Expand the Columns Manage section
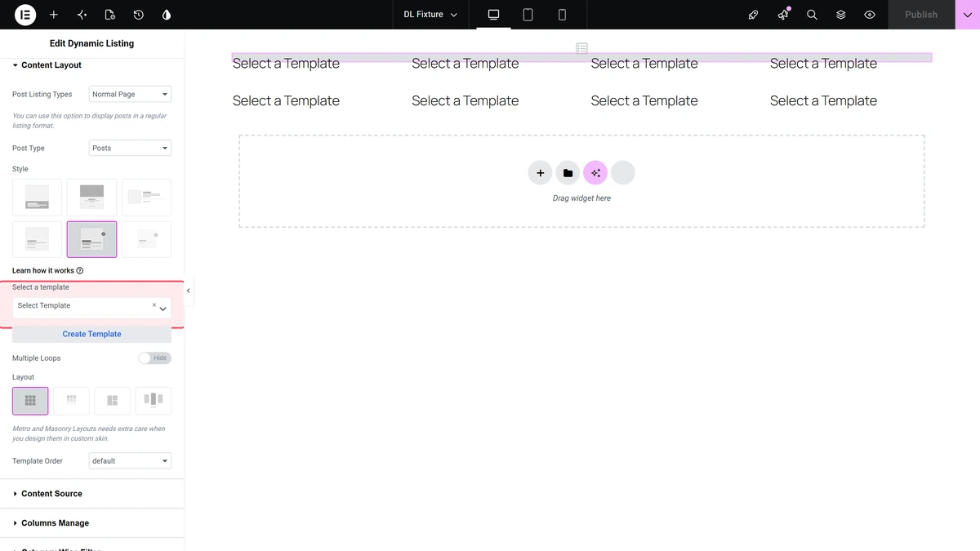 point(91,523)
